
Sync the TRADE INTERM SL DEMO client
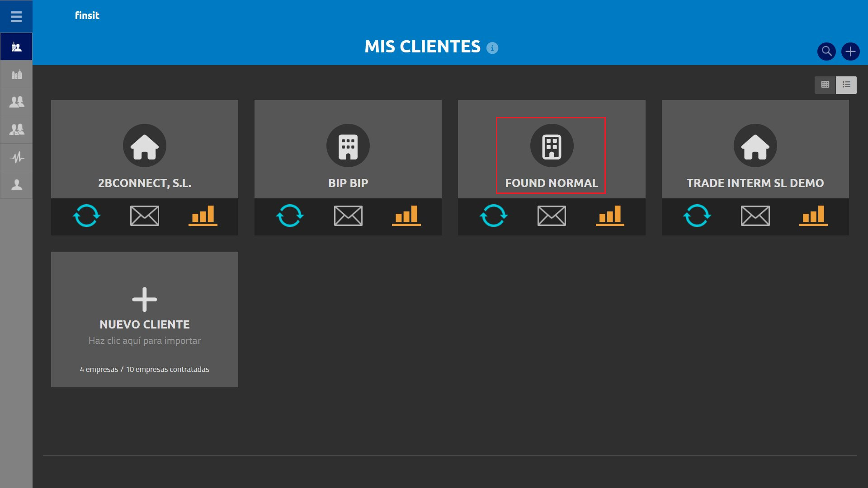[x=697, y=216]
